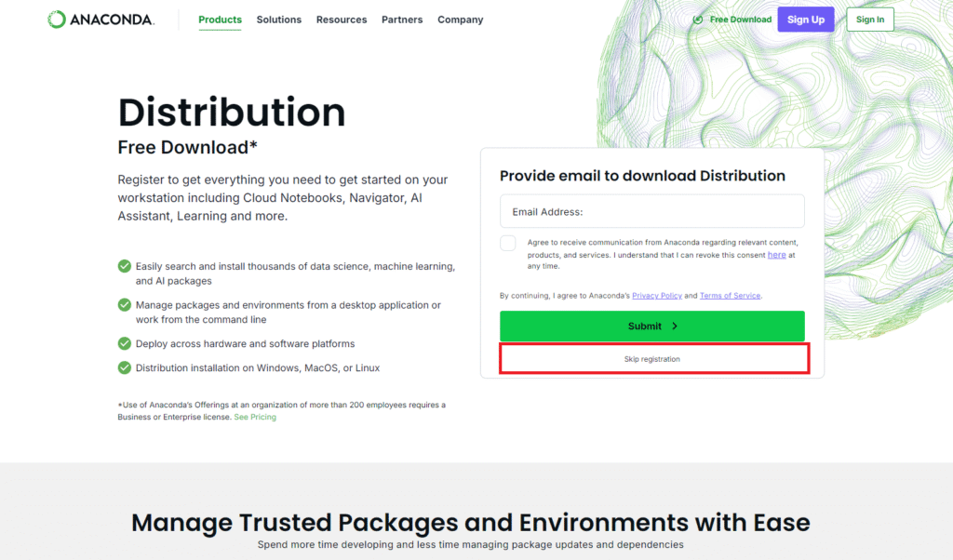Click the green checkmark beside Manage packages
The image size is (953, 560).
(x=124, y=305)
